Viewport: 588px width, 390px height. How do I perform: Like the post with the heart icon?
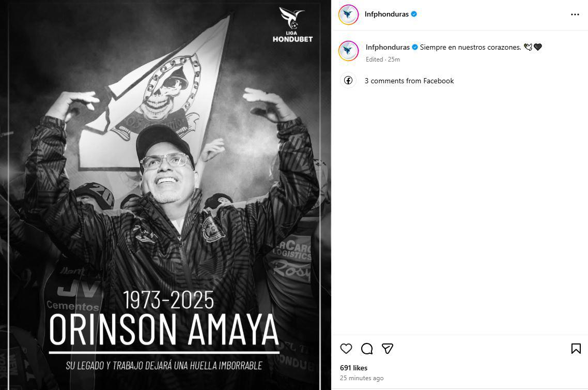click(346, 349)
